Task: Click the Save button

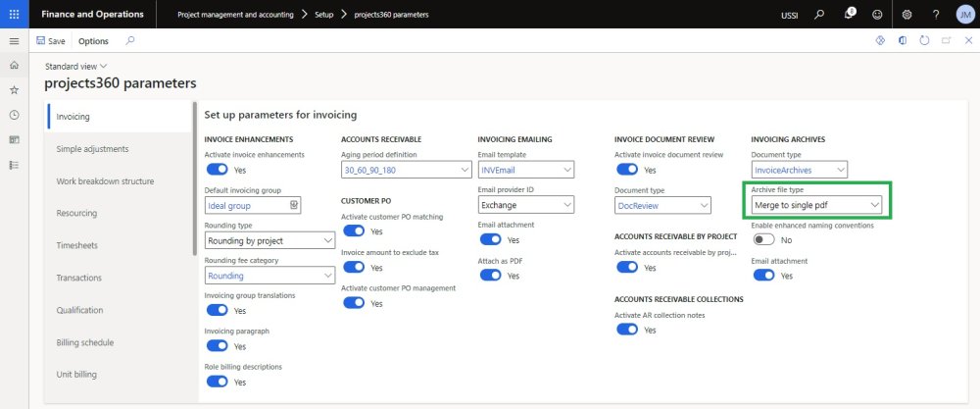Action: (x=50, y=41)
